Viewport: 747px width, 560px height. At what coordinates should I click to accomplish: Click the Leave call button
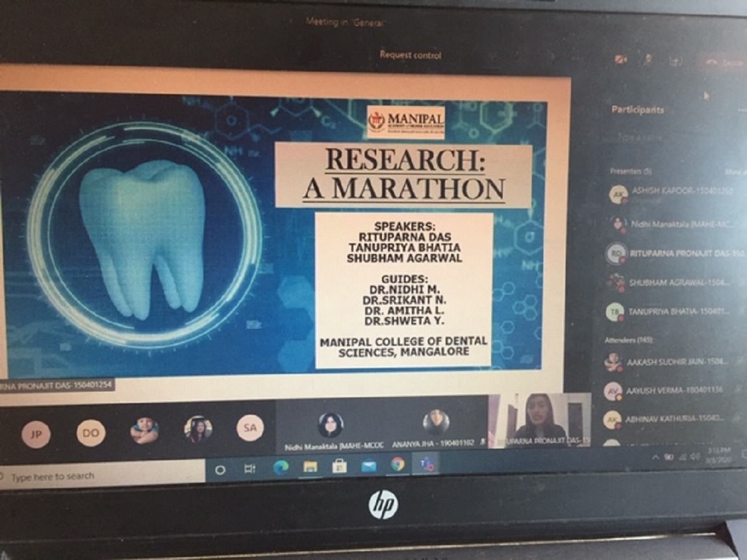725,62
